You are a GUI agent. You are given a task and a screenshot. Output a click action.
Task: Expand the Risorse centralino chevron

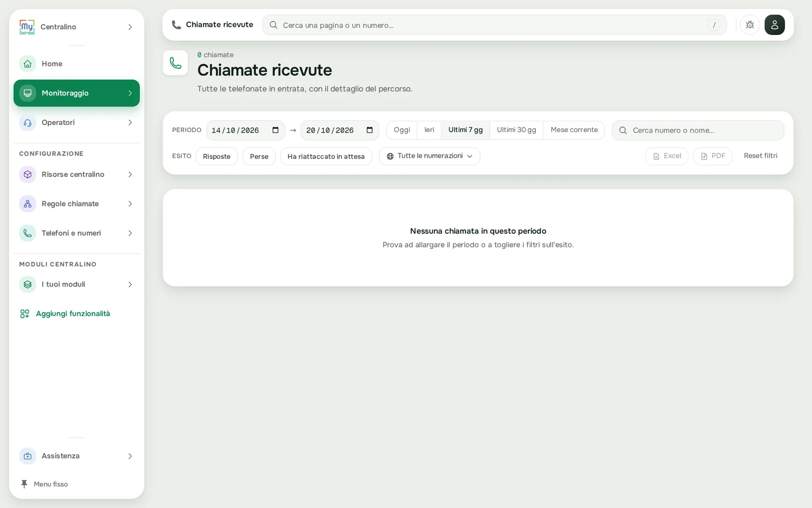point(130,174)
